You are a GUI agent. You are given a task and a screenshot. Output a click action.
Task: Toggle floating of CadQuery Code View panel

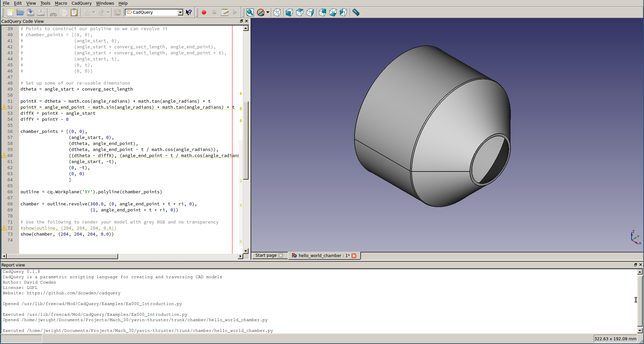click(x=241, y=21)
